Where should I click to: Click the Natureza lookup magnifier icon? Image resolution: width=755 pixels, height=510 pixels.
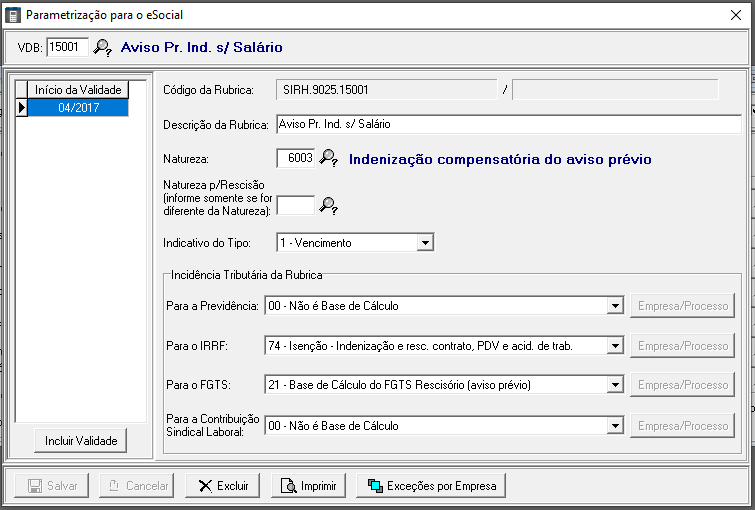tap(329, 158)
